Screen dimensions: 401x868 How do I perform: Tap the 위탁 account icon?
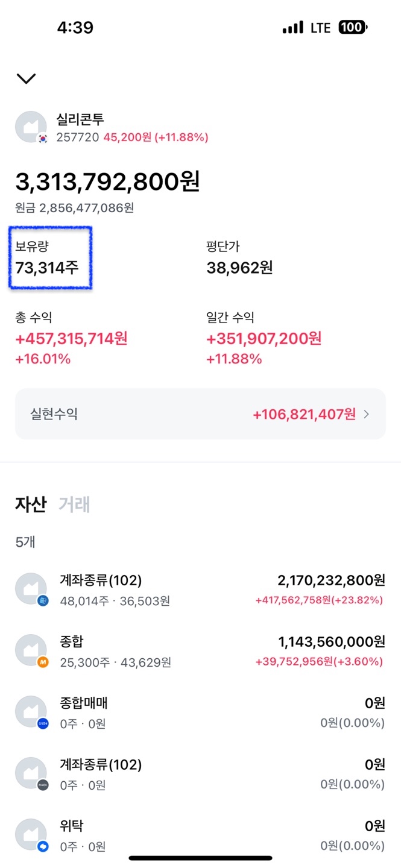pyautogui.click(x=31, y=835)
